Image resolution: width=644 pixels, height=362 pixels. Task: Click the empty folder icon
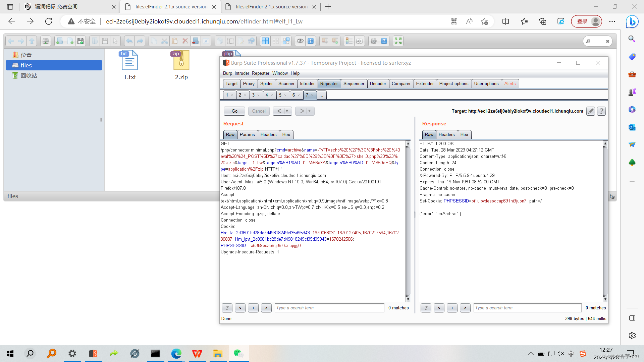point(195,41)
